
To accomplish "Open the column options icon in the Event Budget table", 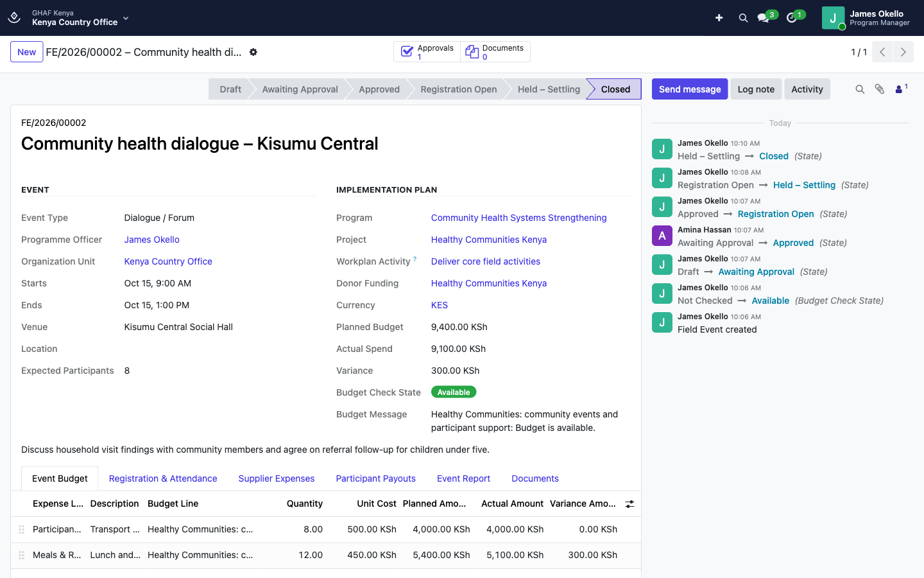I will [x=630, y=504].
